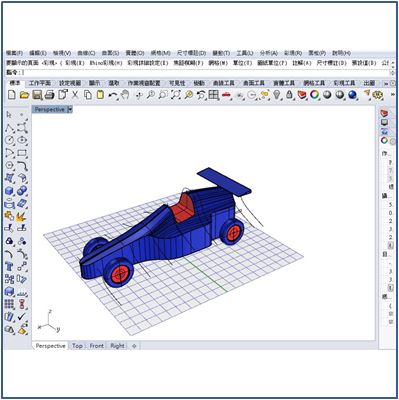Viewport: 399px width, 400px height.
Task: Click the color wheel icon in right panel
Action: [x=384, y=141]
